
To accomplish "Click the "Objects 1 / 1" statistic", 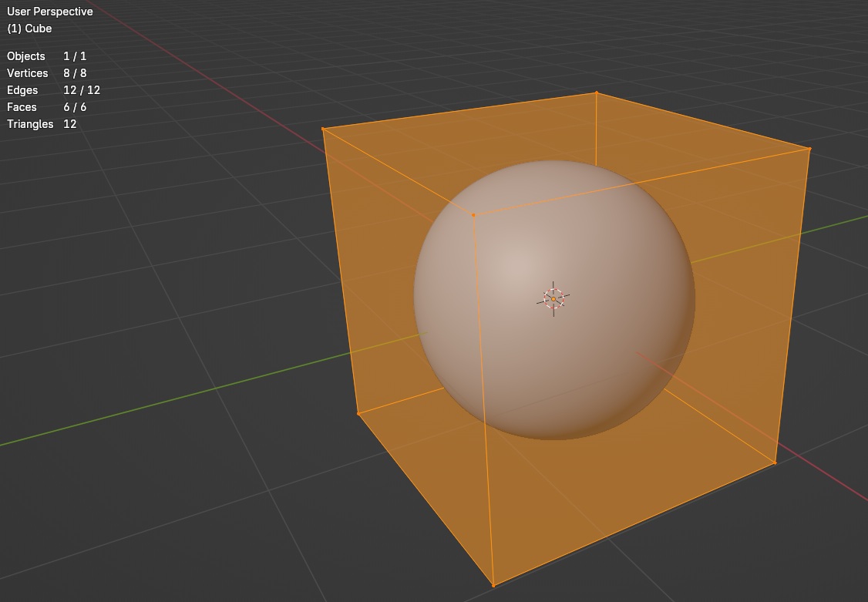I will tap(46, 56).
